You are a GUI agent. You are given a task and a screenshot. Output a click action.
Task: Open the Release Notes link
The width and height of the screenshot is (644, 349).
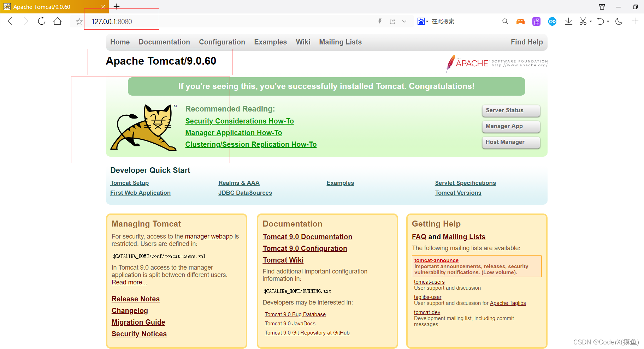(136, 299)
